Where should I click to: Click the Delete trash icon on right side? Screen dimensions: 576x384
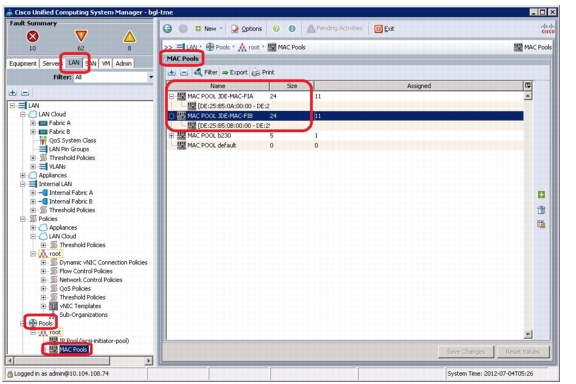[x=541, y=210]
